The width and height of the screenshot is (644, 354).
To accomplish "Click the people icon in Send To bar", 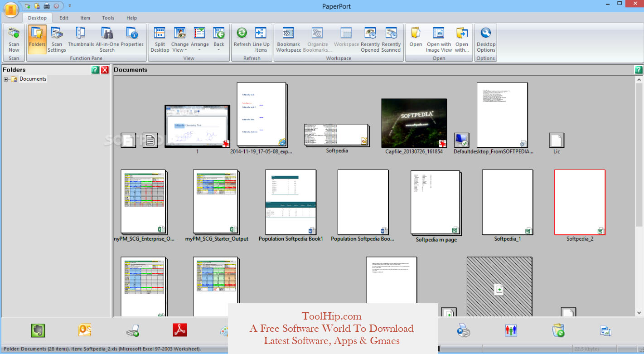I will pyautogui.click(x=511, y=330).
